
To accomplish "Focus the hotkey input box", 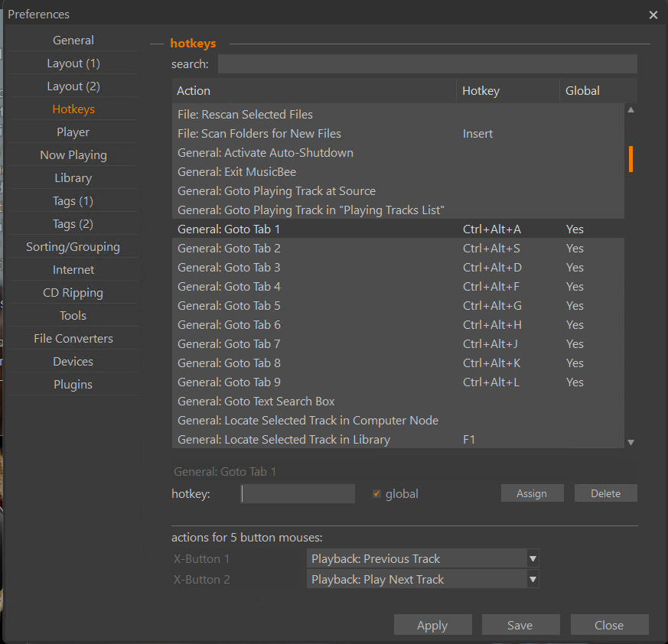I will (x=298, y=493).
